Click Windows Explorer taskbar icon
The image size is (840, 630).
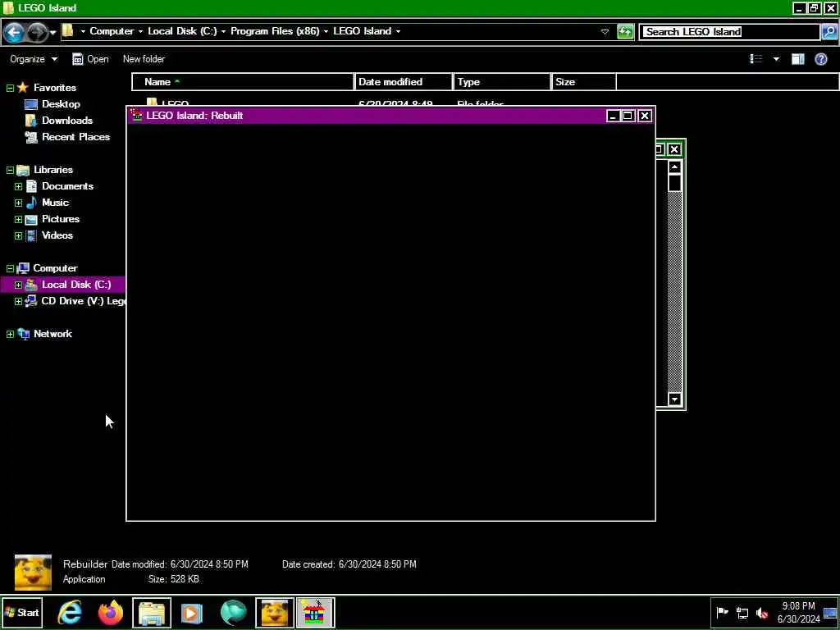click(152, 612)
